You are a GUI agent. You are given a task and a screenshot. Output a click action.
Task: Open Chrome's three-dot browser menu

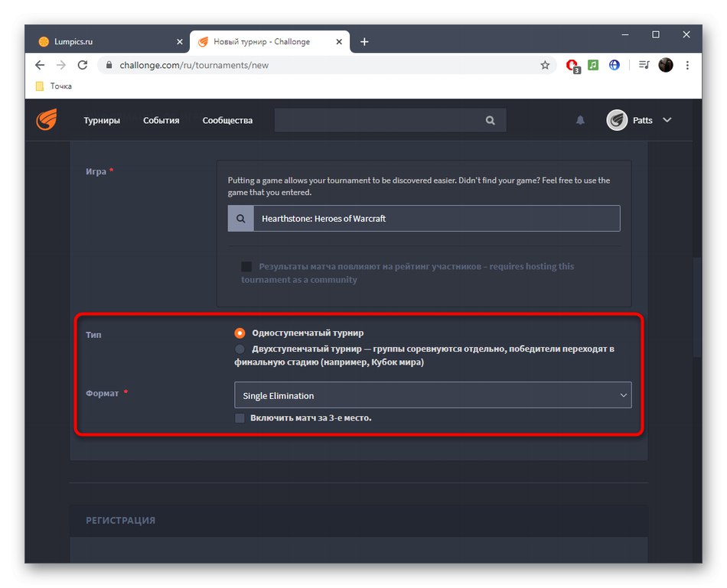(x=687, y=65)
